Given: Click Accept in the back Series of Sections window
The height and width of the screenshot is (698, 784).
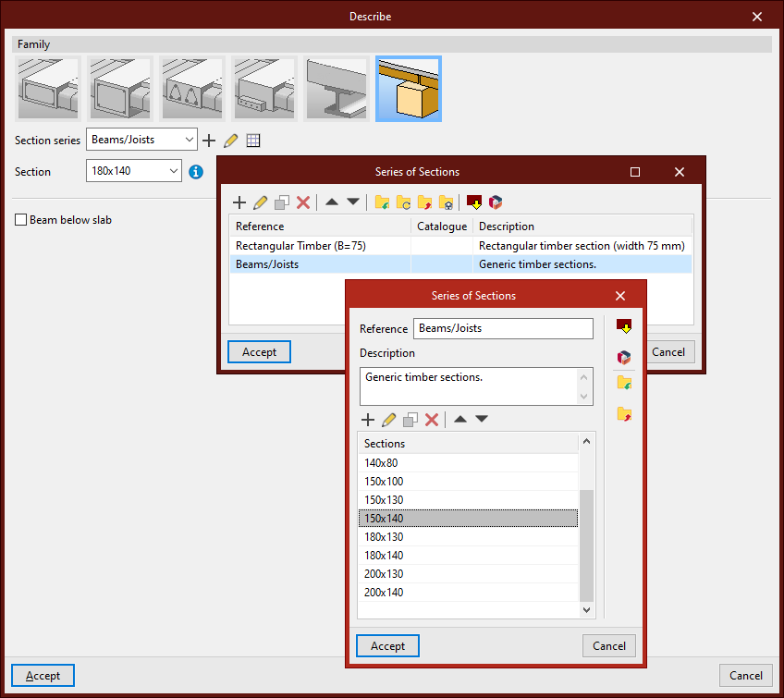Looking at the screenshot, I should click(x=259, y=352).
